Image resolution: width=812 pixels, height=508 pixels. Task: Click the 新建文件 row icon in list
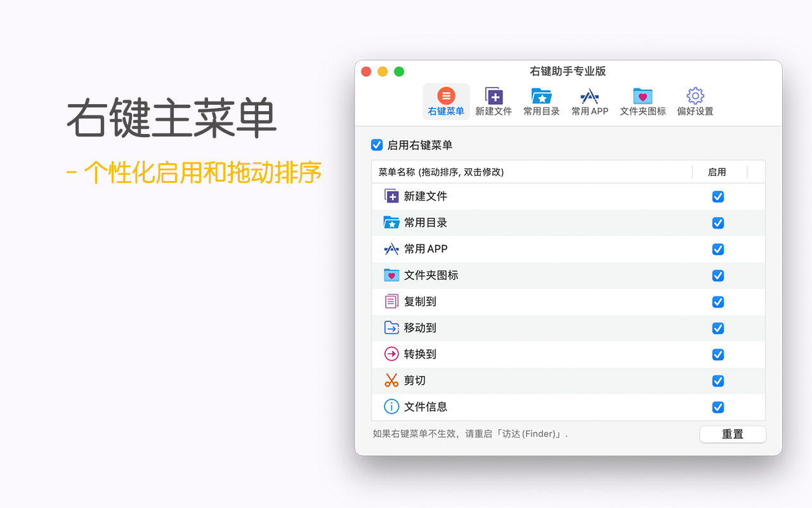pos(391,196)
